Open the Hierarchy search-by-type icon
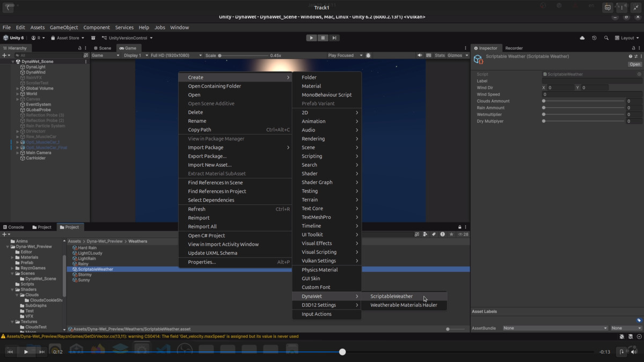644x362 pixels. (86, 55)
